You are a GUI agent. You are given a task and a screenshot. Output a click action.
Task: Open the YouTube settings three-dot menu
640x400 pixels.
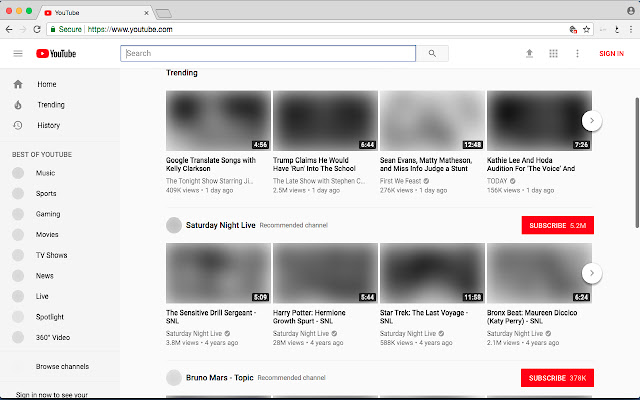click(x=577, y=53)
